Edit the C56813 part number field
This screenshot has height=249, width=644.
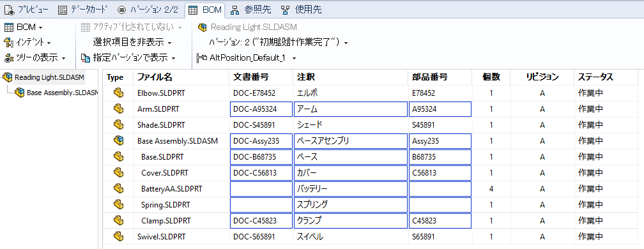(x=440, y=173)
